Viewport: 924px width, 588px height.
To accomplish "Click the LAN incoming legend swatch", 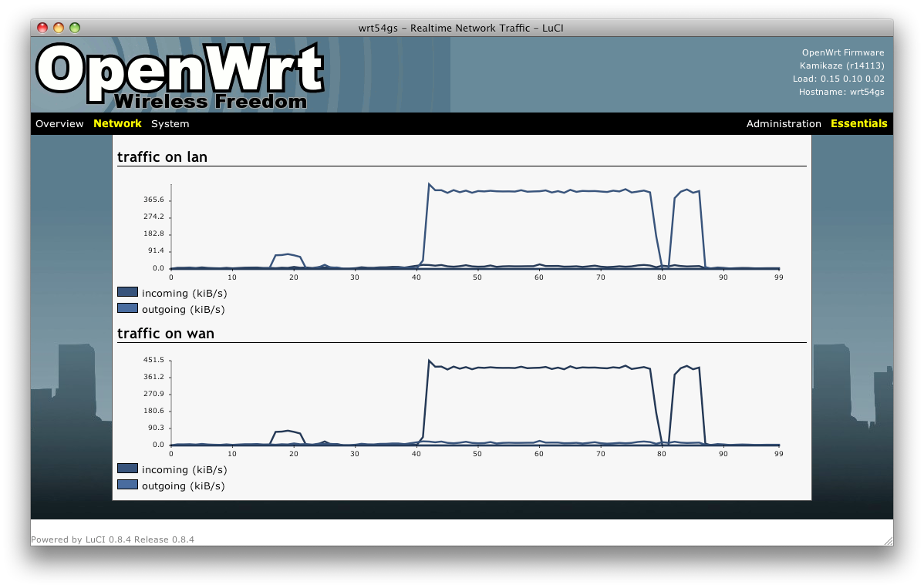I will pyautogui.click(x=127, y=292).
